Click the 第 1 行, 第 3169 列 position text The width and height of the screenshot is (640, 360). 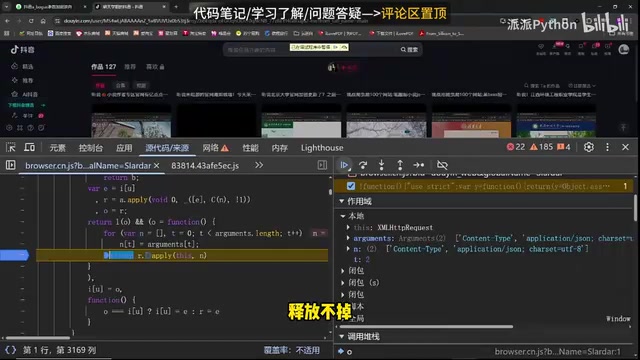coord(60,350)
